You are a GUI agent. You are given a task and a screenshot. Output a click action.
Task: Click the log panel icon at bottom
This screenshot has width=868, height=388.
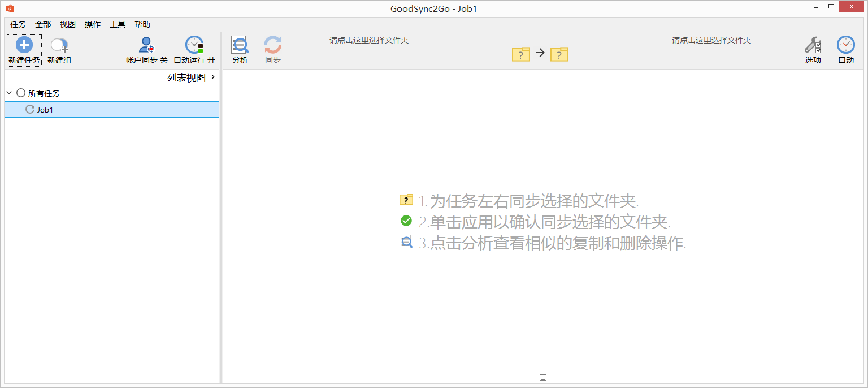click(x=543, y=377)
